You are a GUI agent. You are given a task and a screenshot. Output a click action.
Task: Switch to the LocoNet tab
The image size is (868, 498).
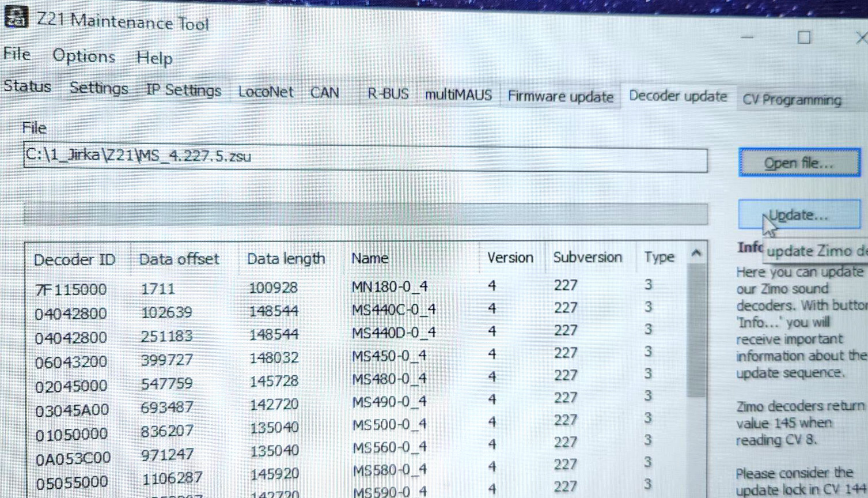[266, 92]
